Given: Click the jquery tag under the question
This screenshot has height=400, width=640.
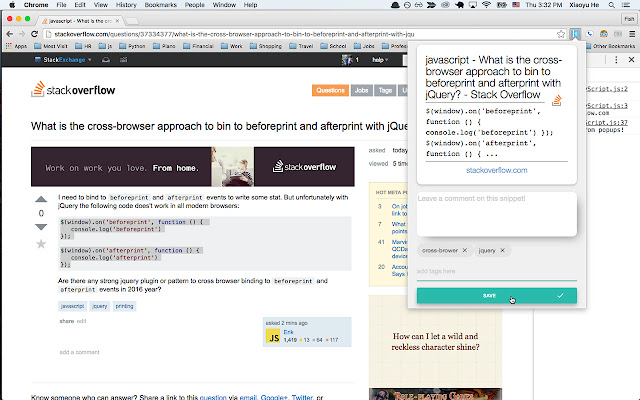Looking at the screenshot, I should [x=100, y=306].
